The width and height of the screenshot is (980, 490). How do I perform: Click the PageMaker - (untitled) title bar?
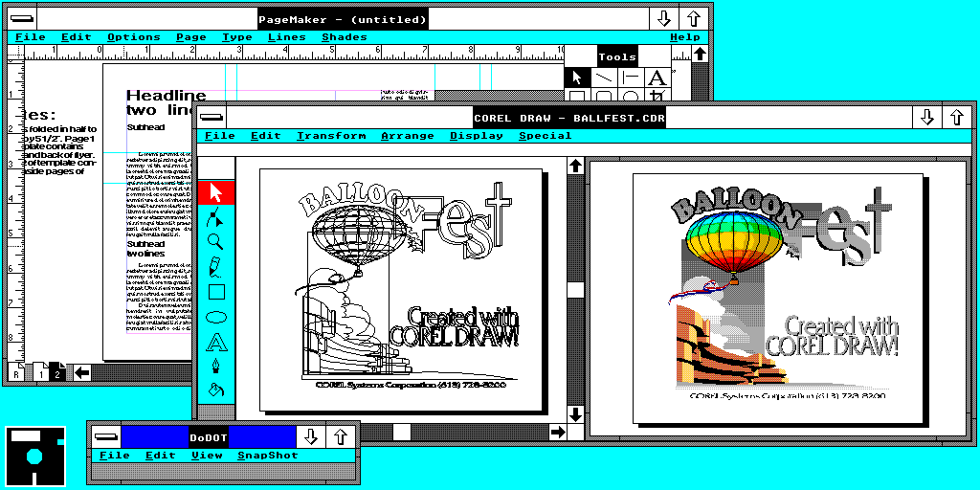[x=344, y=19]
